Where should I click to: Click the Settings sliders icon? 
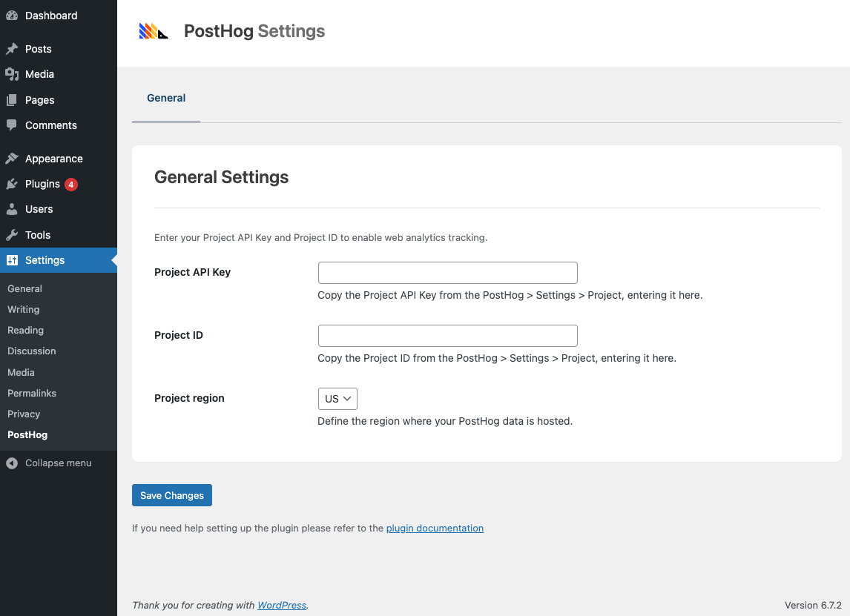coord(12,260)
